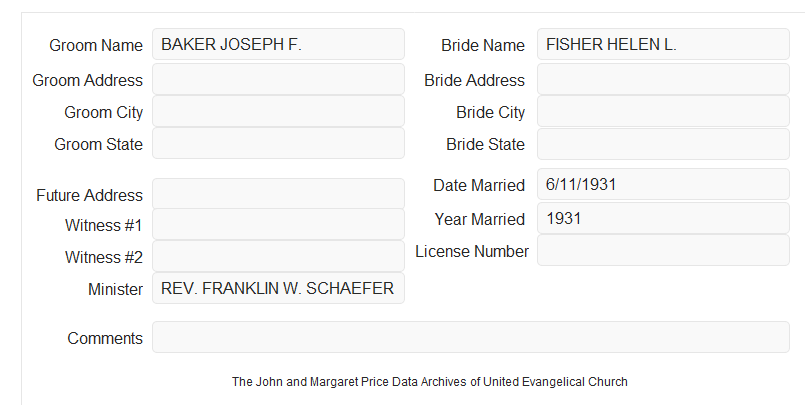Click the Minister field showing Rev. Schaefer
Screen dimensions: 805x405
278,288
